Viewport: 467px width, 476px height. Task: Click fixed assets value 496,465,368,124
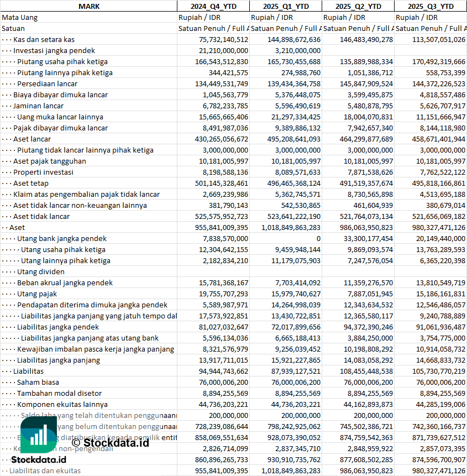pyautogui.click(x=293, y=184)
